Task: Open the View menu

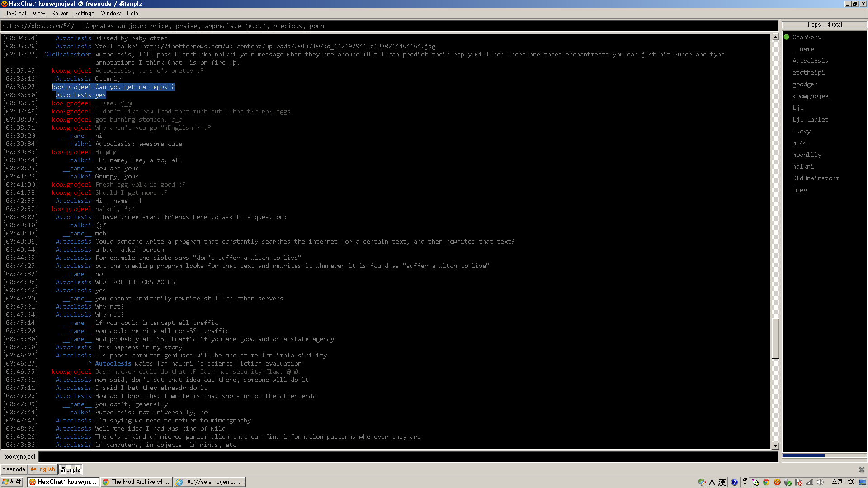Action: click(39, 13)
